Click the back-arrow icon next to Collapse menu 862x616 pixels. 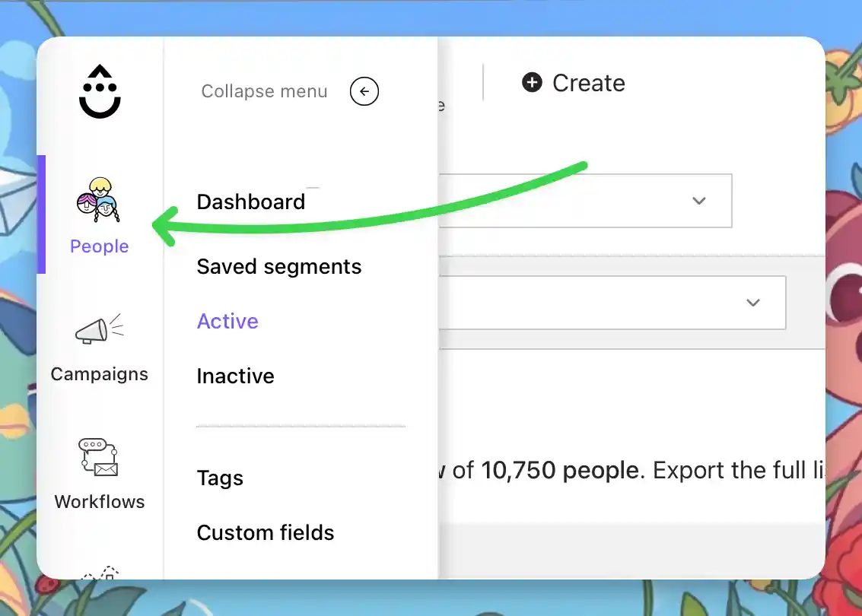[364, 91]
